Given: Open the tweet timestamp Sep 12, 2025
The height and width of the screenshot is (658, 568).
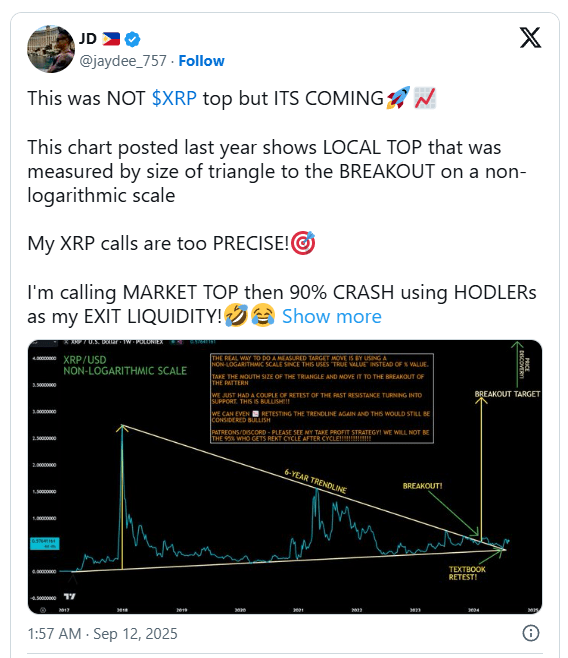Looking at the screenshot, I should (x=102, y=633).
